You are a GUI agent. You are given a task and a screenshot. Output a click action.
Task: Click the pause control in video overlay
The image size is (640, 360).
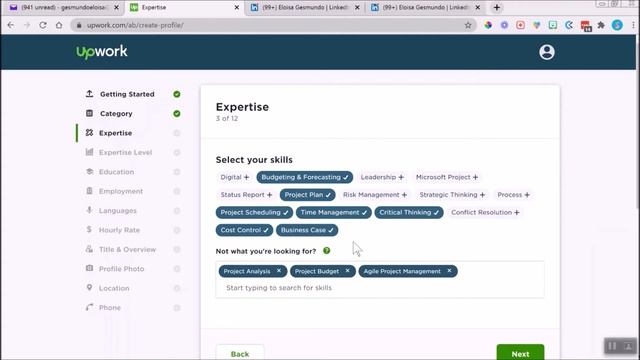point(612,346)
